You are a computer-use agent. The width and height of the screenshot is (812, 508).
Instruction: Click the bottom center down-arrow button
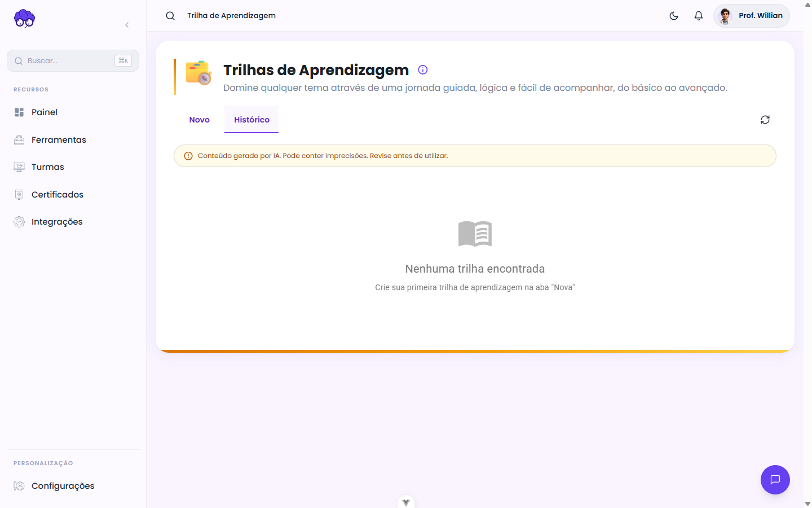pos(406,502)
